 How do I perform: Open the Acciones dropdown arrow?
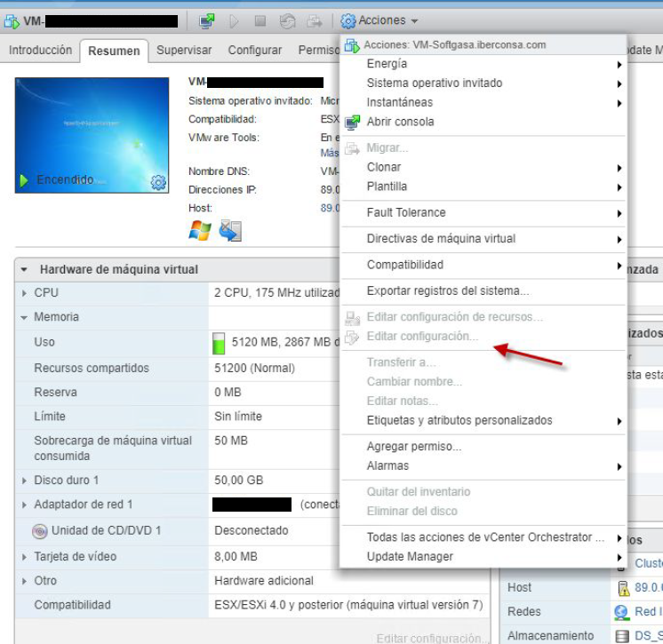pos(414,21)
